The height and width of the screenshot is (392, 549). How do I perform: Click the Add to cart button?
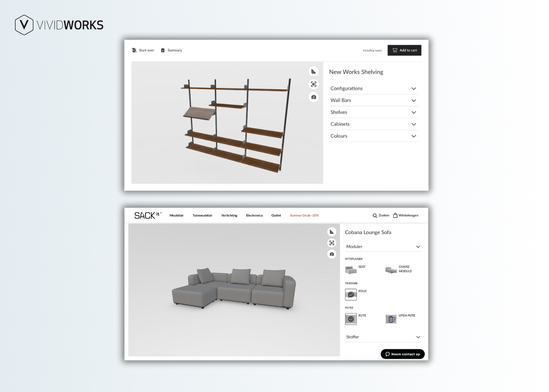pyautogui.click(x=404, y=50)
